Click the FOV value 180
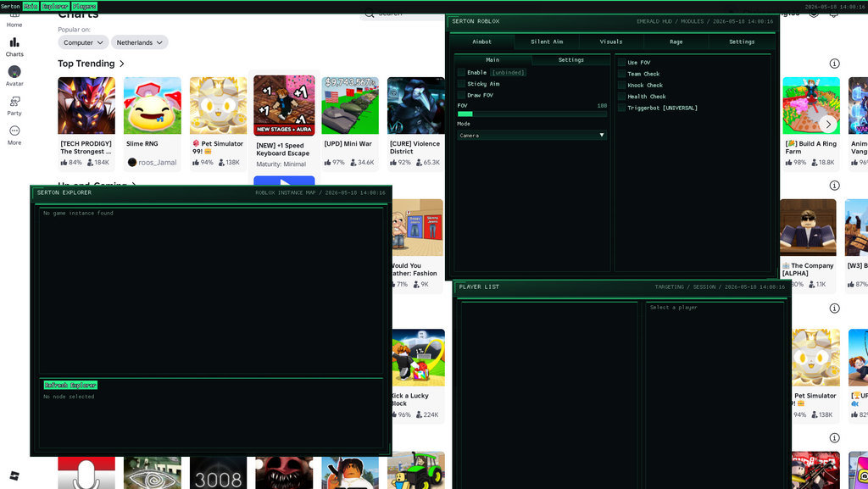Image resolution: width=868 pixels, height=489 pixels. [603, 105]
